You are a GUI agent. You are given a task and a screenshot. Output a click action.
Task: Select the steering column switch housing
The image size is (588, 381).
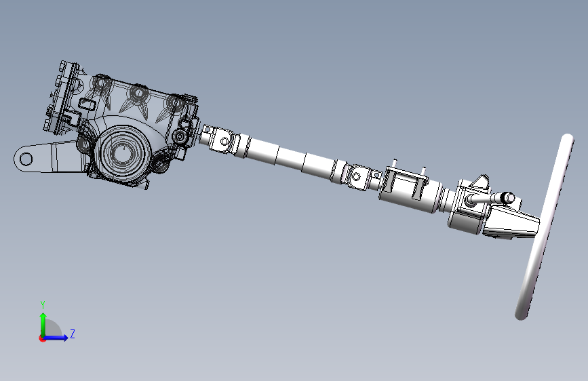(x=469, y=205)
